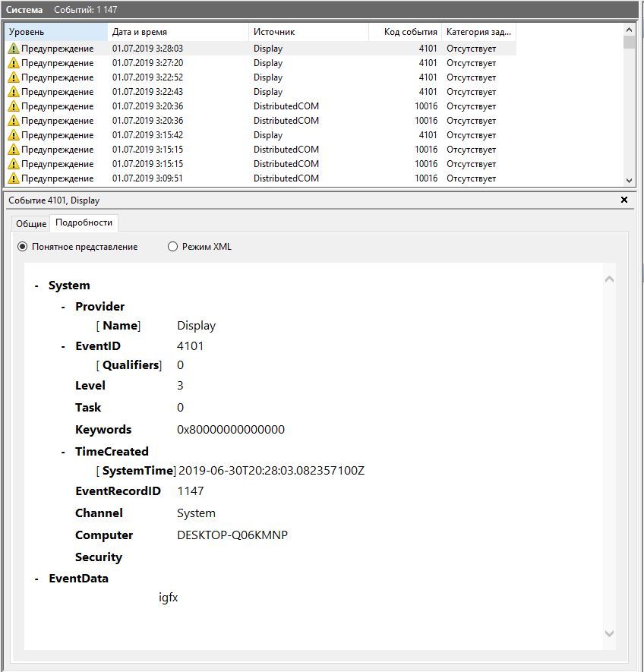Screen dimensions: 644x672
Task: Select the date cell 01.07.2019 3:09:51
Action: [147, 178]
